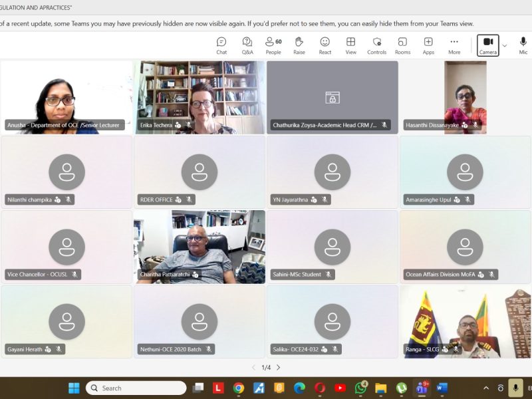Open the Camera options chevron

coord(504,45)
